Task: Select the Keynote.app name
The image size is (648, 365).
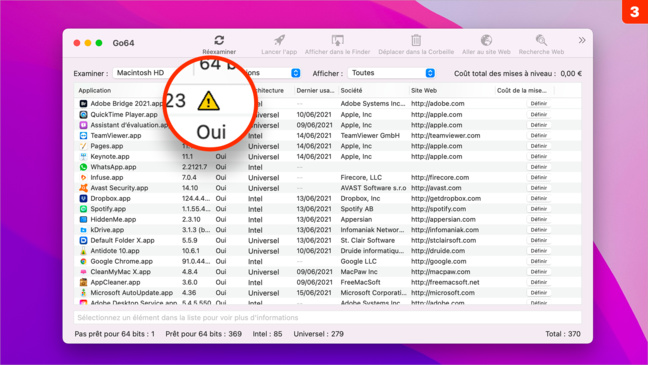Action: pos(110,156)
